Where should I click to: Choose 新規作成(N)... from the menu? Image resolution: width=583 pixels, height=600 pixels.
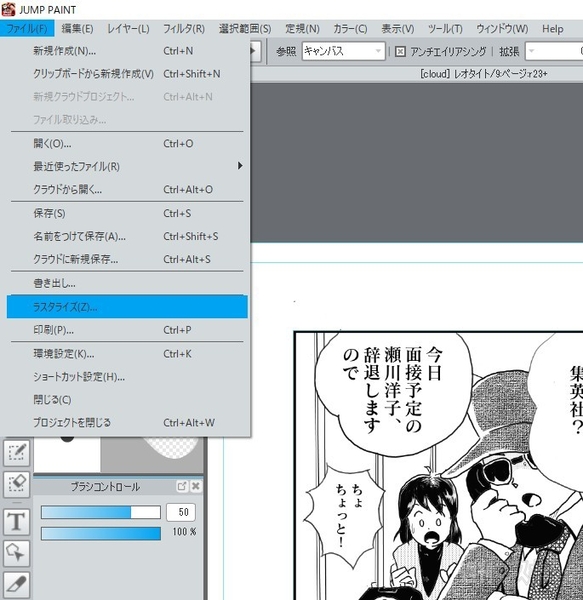127,51
